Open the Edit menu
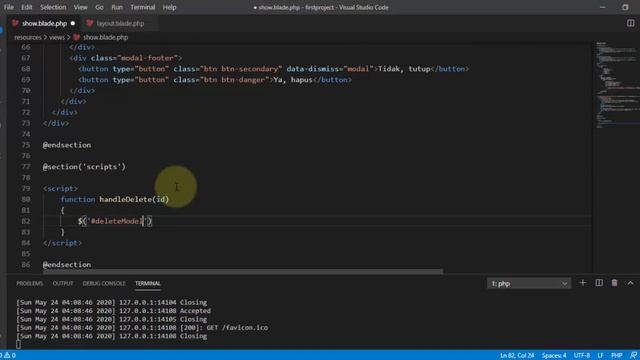Screen dimensions: 640x360 (27, 7)
